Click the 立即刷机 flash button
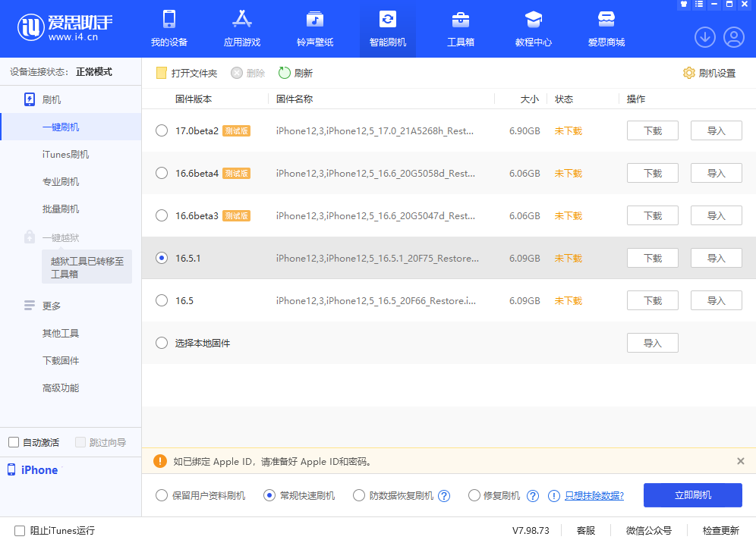Screen dimensions: 756x543 [692, 495]
